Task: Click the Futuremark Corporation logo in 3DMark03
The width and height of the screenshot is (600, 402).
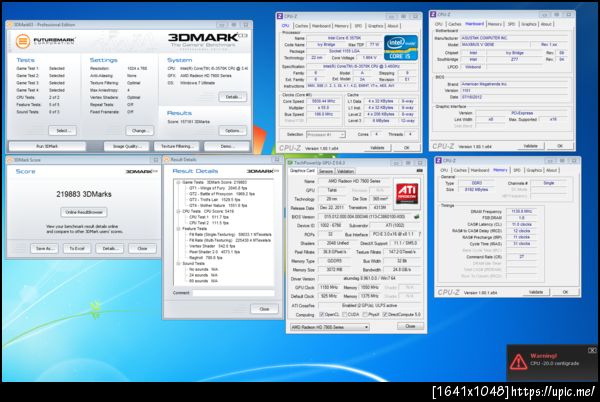Action: (45, 41)
